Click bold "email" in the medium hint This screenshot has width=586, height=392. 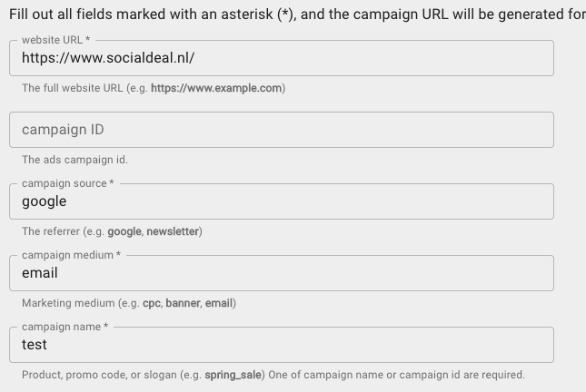[x=219, y=303]
